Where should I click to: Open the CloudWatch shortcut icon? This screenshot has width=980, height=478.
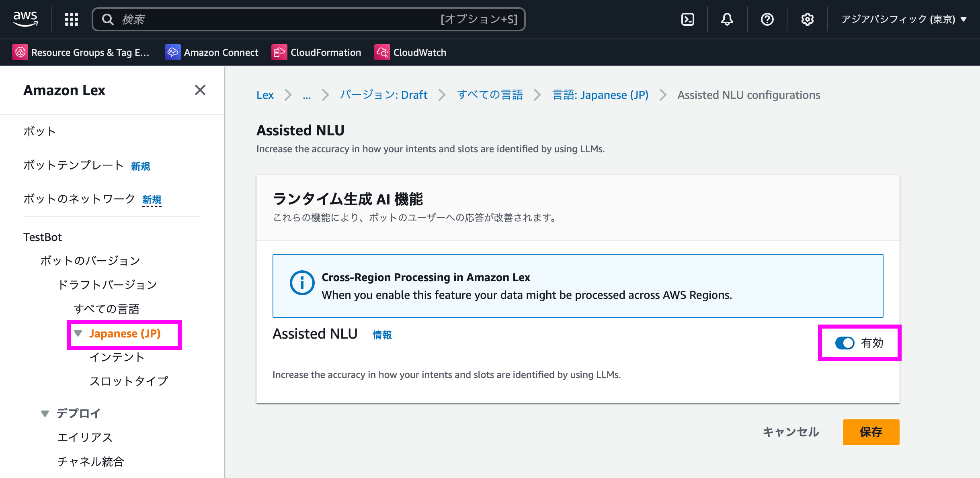coord(382,52)
